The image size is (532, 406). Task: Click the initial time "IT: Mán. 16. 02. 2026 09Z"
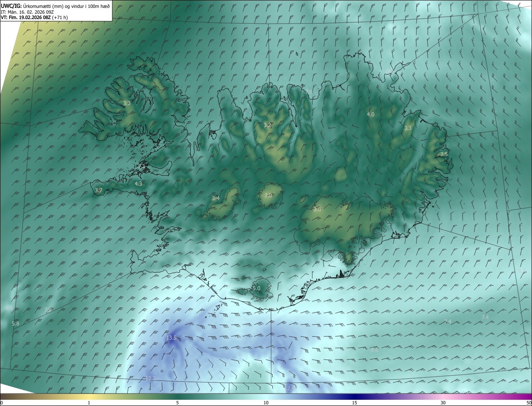pyautogui.click(x=27, y=12)
